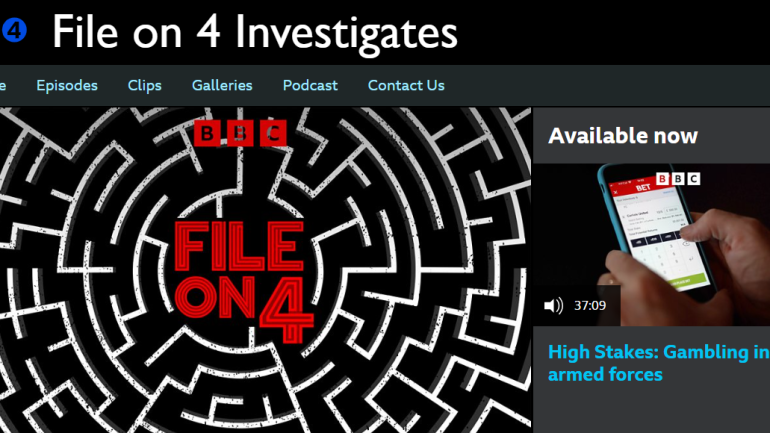Open the Galleries tab

222,85
